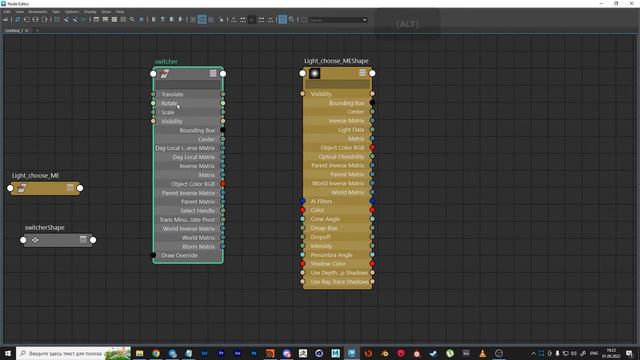Viewport: 640px width, 360px height.
Task: Click Light_choose_ME node's output port
Action: (80, 188)
